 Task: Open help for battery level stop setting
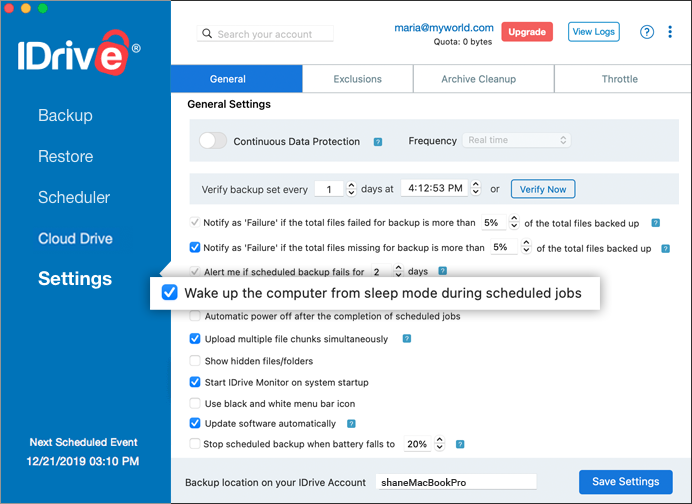tap(460, 444)
